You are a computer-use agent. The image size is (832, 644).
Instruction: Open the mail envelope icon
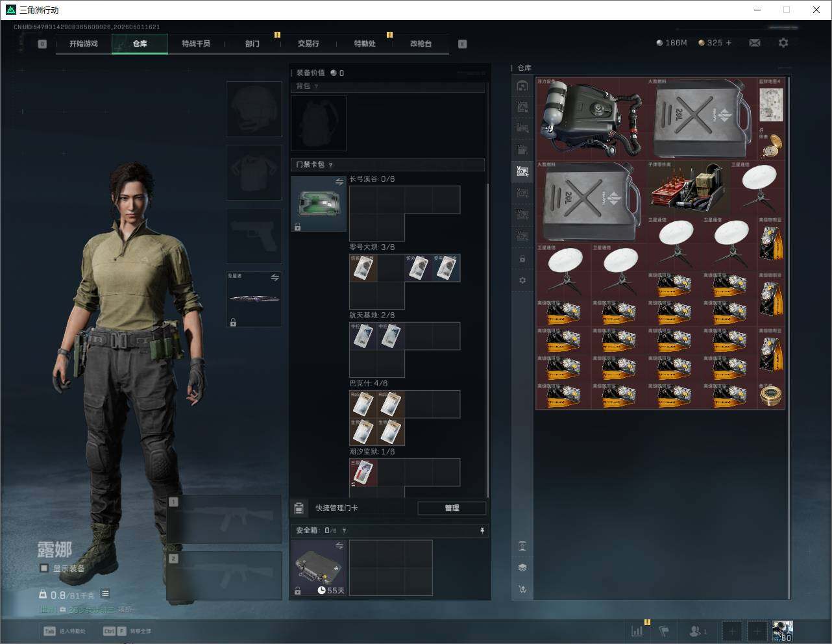(x=755, y=43)
